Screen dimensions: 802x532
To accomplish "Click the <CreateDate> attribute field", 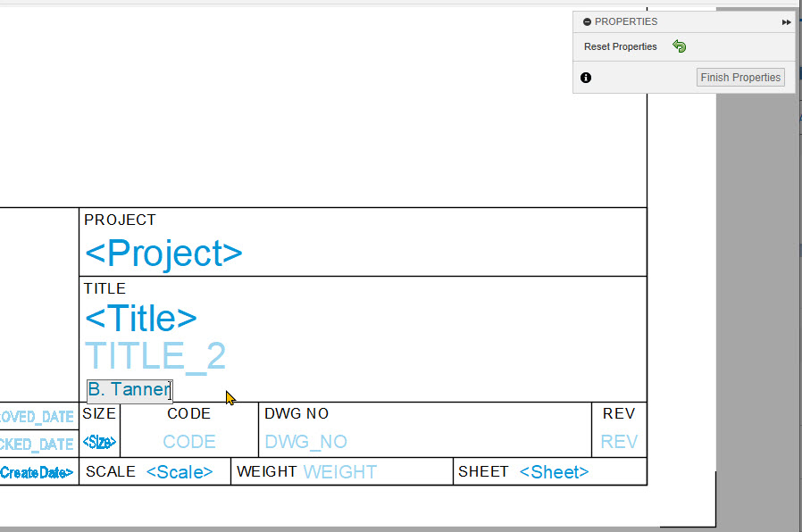I will pyautogui.click(x=36, y=472).
